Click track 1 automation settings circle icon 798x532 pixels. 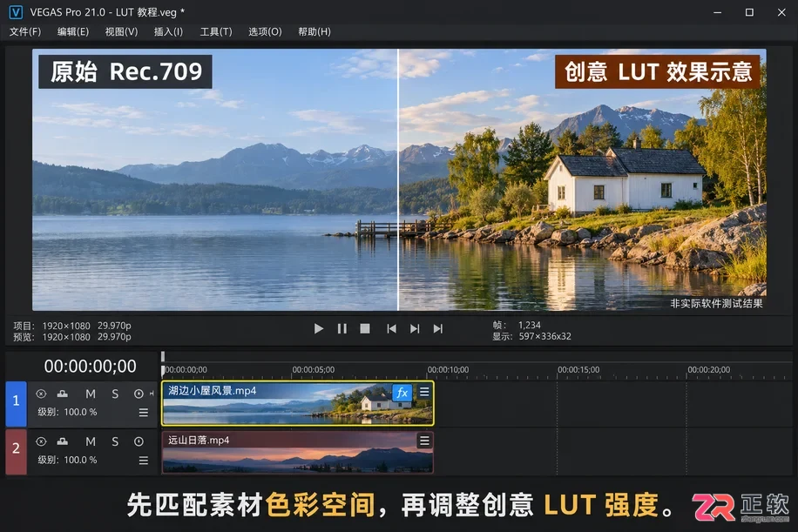pyautogui.click(x=139, y=394)
